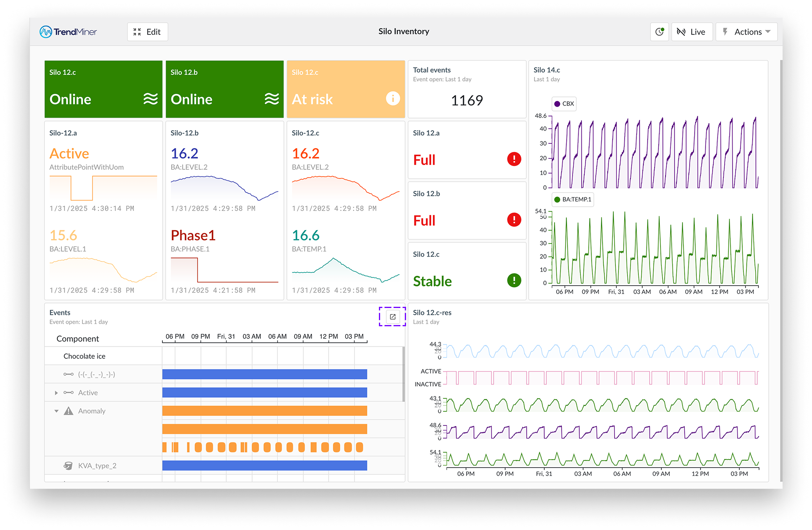The image size is (812, 530).
Task: Click the Phase1 value tile
Action: (x=193, y=235)
